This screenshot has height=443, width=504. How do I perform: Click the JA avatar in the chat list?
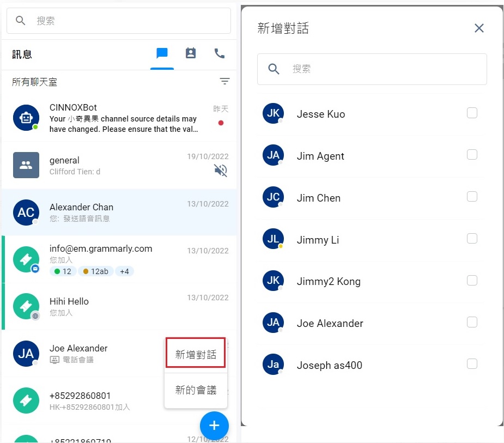[x=26, y=354]
